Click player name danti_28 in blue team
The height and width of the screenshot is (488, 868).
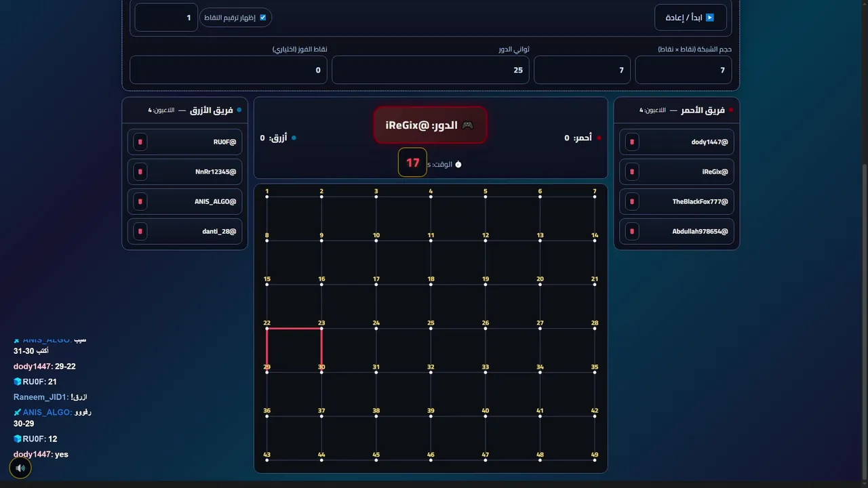click(x=219, y=232)
